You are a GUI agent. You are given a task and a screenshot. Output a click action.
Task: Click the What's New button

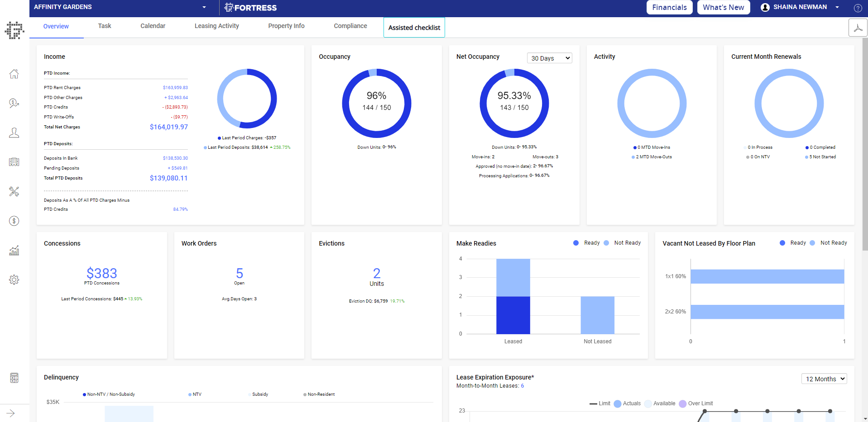coord(724,7)
